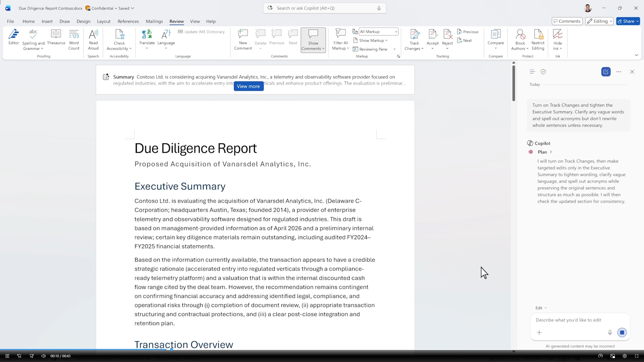Expand the Share dropdown arrow
The image size is (644, 362).
click(637, 21)
